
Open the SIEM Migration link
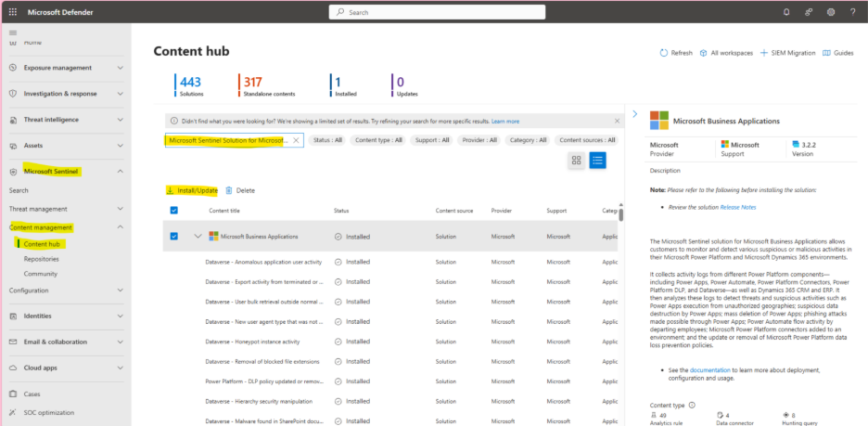pos(787,53)
